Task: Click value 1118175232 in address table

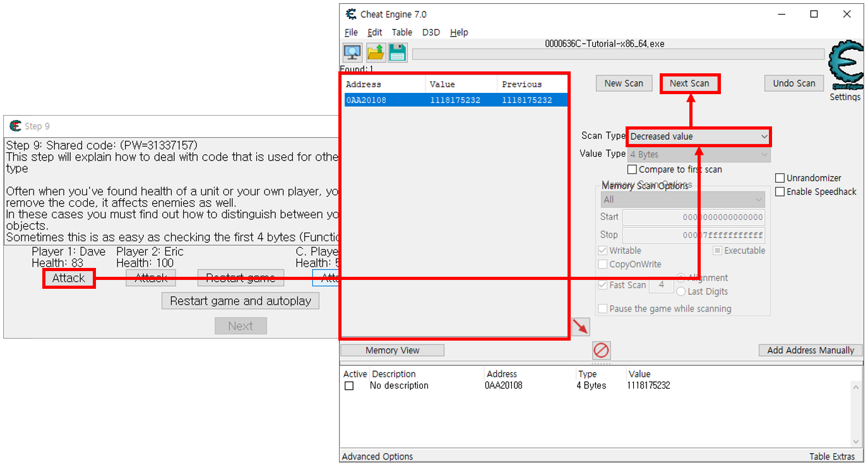Action: tap(649, 385)
